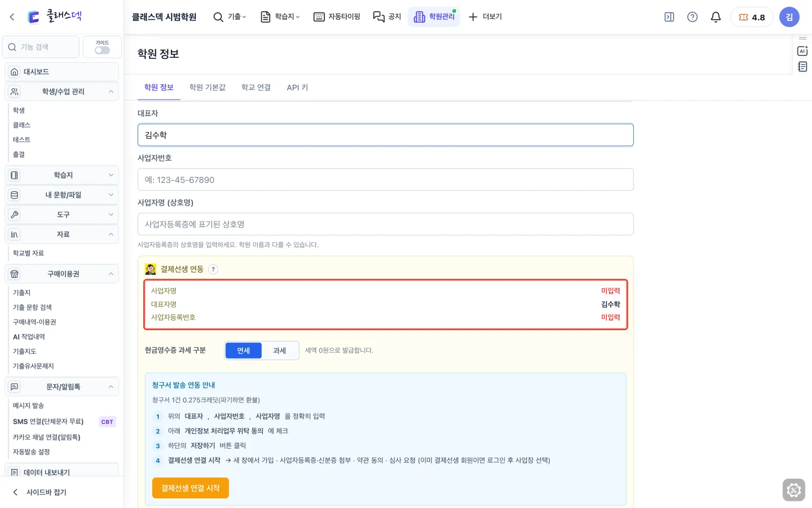Viewport: 812px width, 508px height.
Task: Toggle the side panel layout icon
Action: click(669, 17)
